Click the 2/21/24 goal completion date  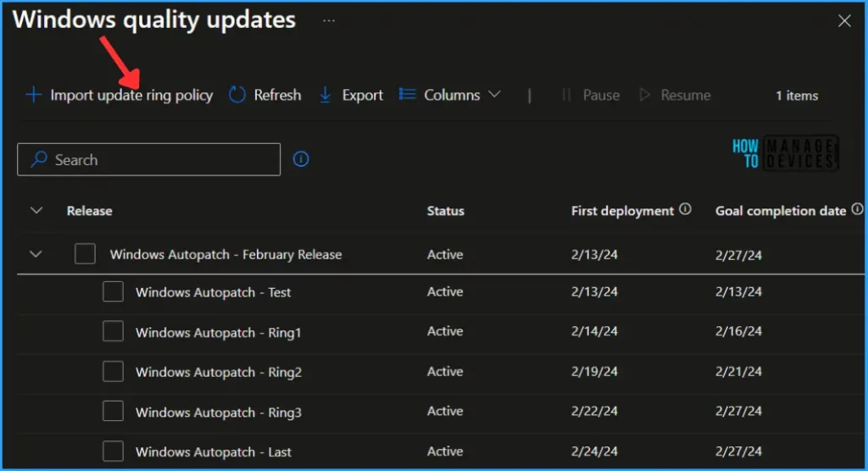click(738, 371)
